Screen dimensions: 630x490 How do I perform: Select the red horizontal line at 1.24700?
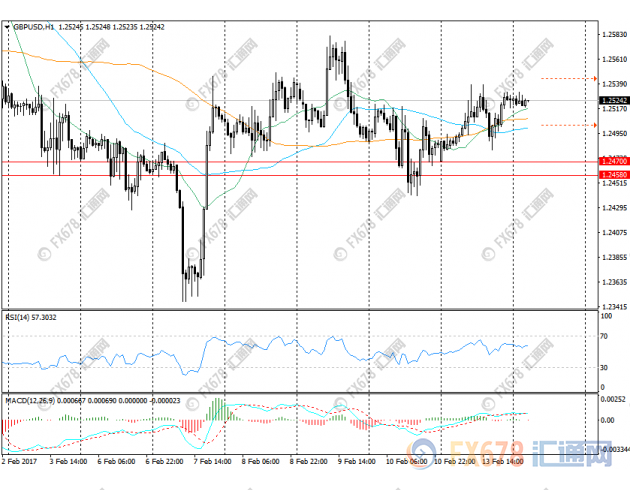300,161
